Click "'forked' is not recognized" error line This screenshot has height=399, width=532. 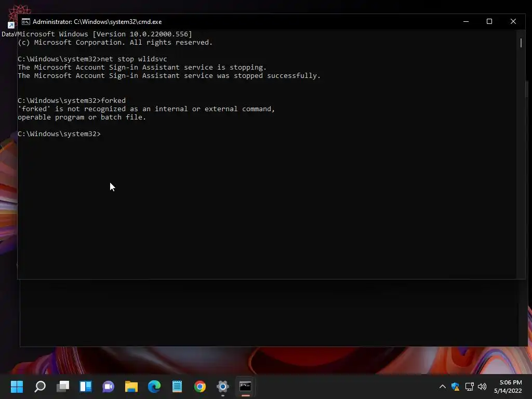pos(146,109)
